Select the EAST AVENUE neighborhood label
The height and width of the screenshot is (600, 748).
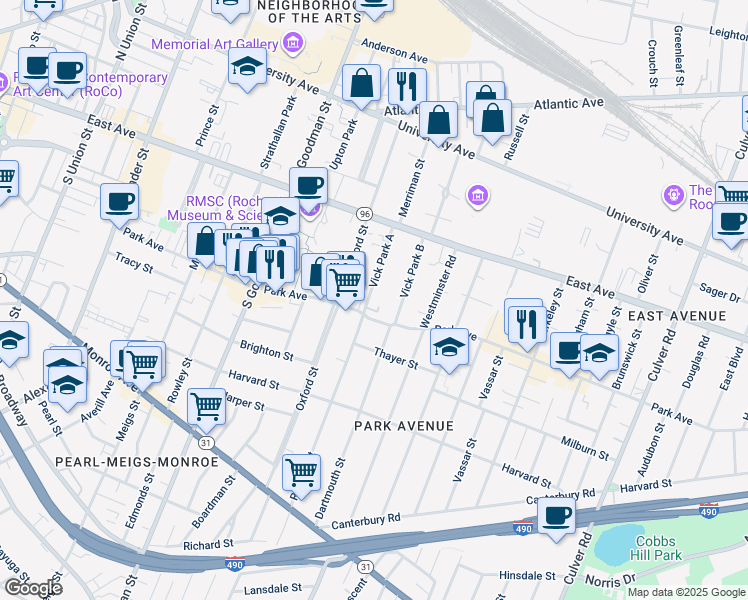pyautogui.click(x=677, y=316)
